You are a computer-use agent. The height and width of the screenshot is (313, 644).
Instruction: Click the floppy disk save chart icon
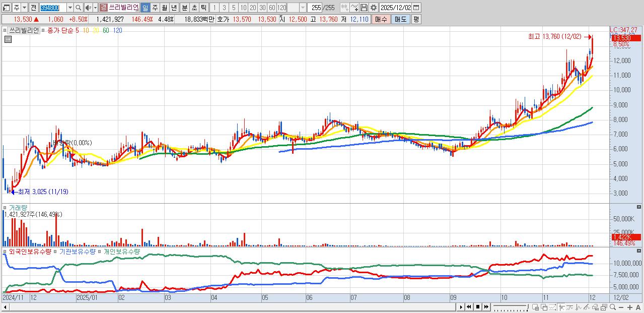click(364, 8)
